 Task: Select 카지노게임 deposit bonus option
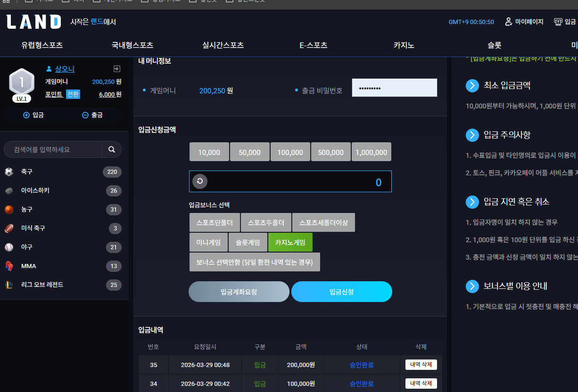click(x=290, y=242)
